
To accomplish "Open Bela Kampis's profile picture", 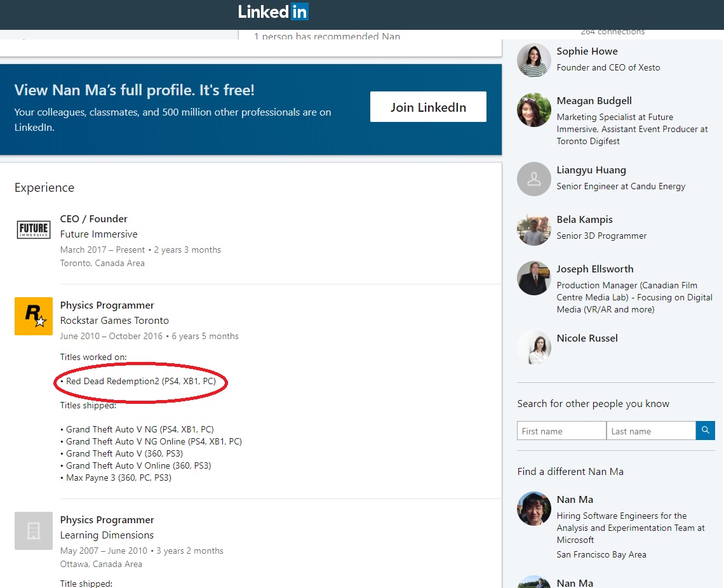I will pyautogui.click(x=533, y=229).
